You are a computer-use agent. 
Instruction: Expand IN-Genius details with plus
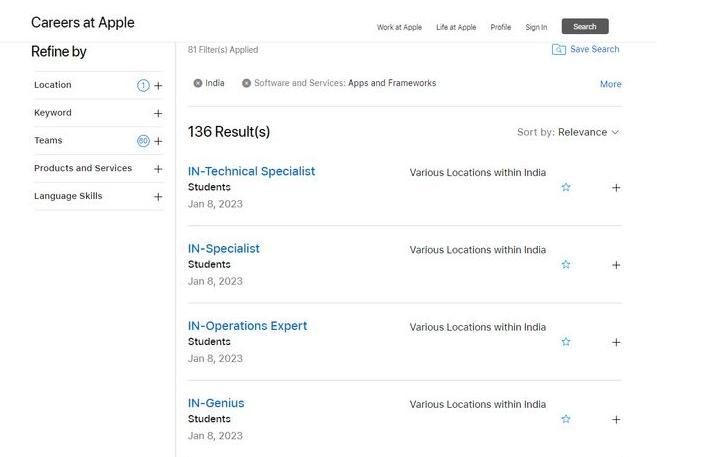(616, 419)
